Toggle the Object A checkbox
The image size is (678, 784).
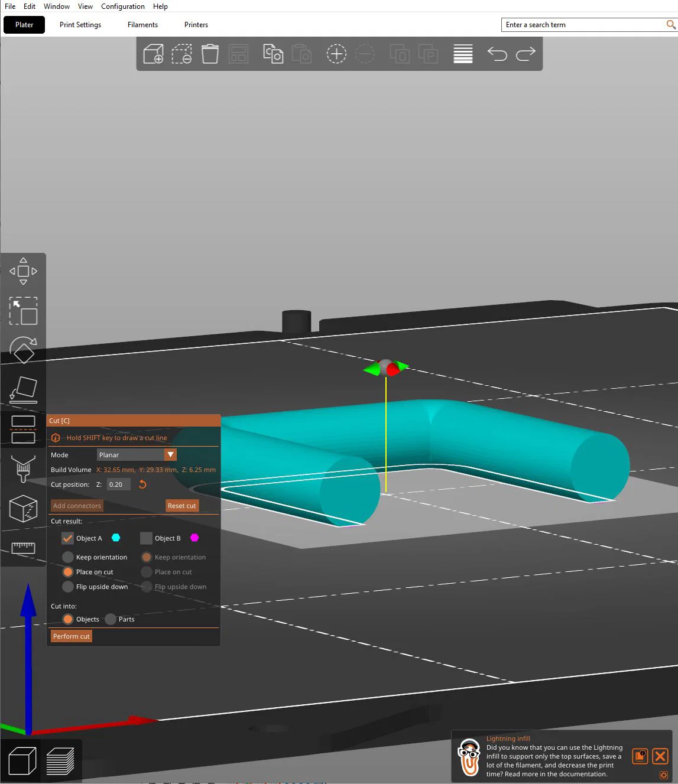click(67, 538)
